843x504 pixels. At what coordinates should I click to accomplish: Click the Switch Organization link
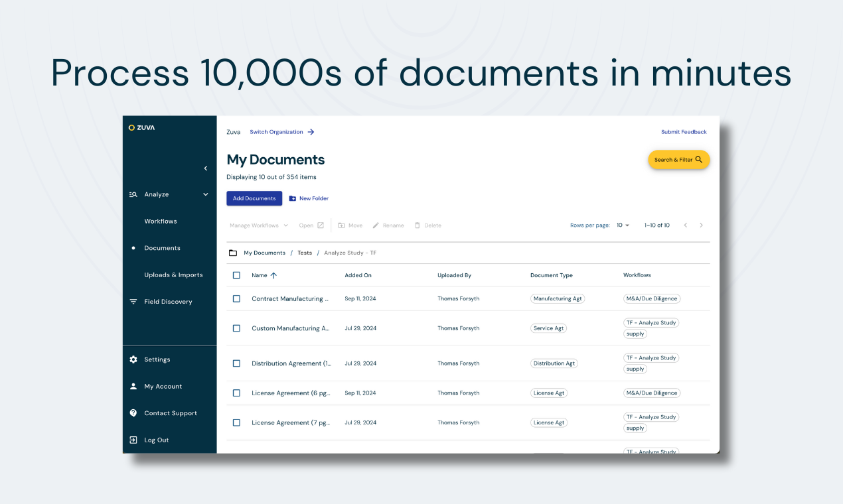[x=276, y=132]
